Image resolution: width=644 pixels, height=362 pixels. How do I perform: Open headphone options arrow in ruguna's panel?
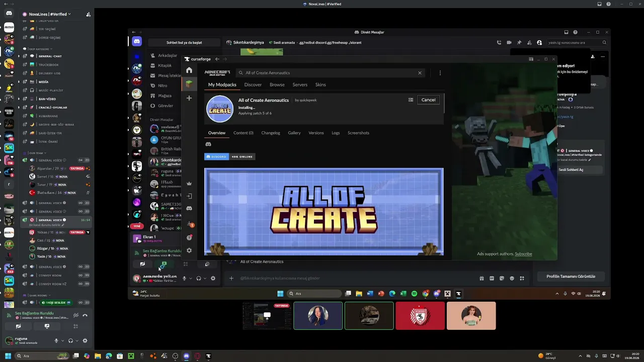point(76,340)
